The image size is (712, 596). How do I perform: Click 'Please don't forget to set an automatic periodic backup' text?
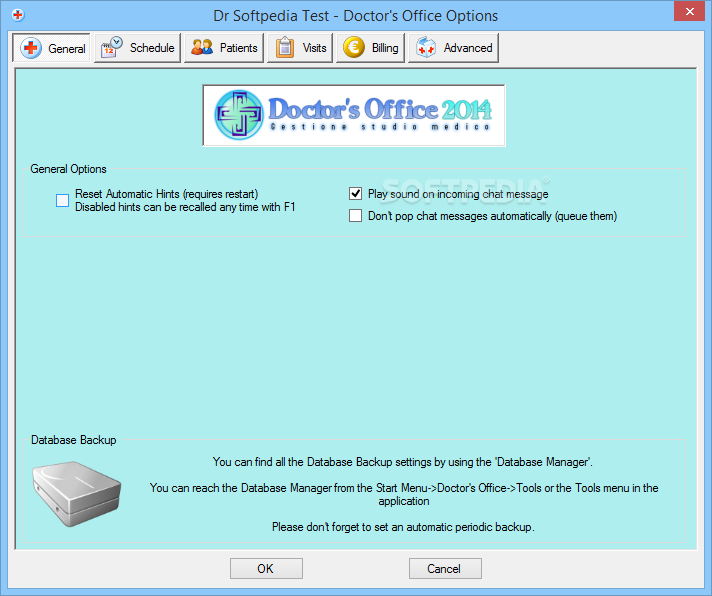[403, 527]
